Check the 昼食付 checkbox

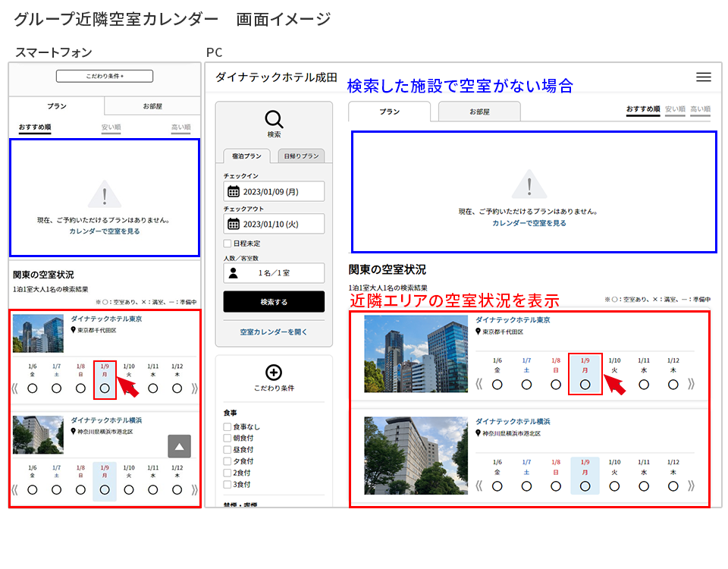click(227, 450)
